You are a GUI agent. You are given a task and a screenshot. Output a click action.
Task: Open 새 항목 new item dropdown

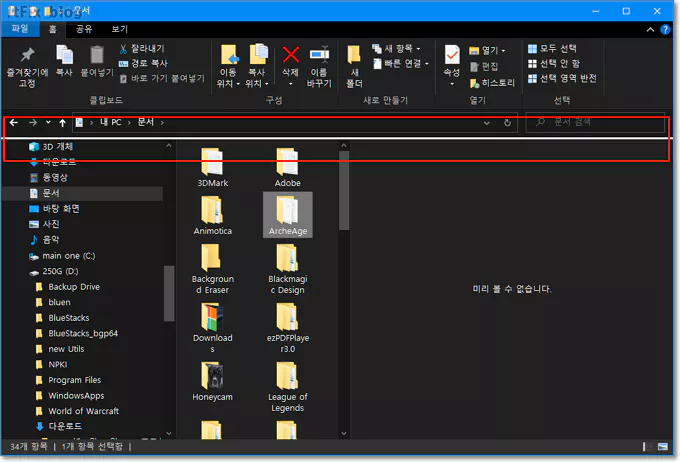click(x=396, y=49)
